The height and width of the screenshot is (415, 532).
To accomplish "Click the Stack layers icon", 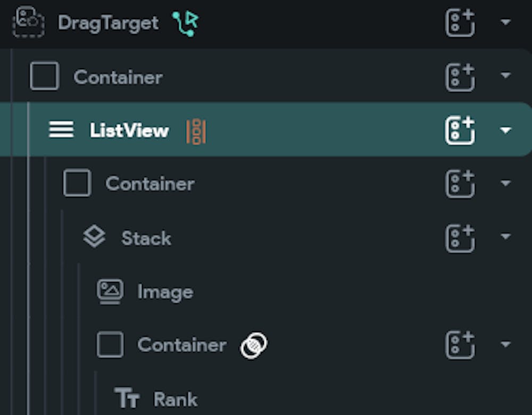I will (x=95, y=237).
